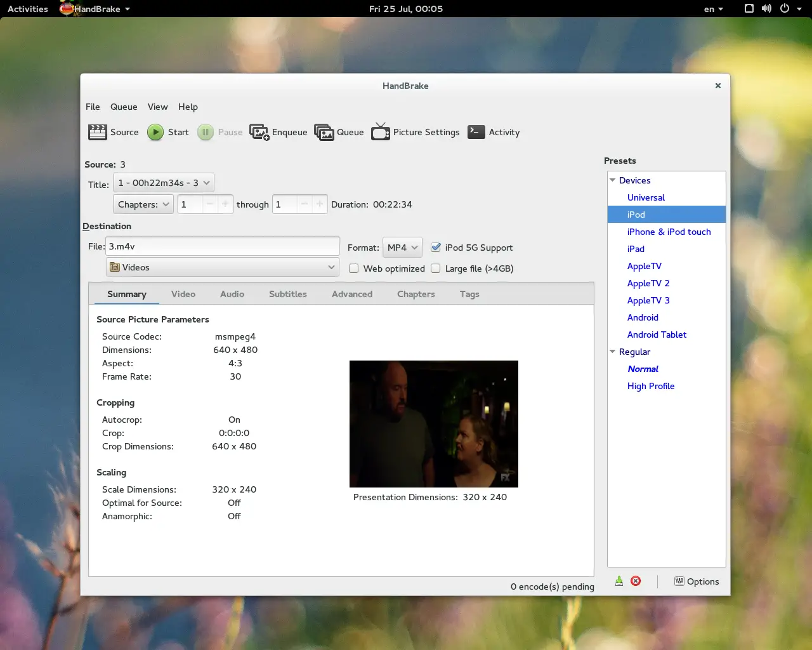Image resolution: width=812 pixels, height=650 pixels.
Task: Open the clock and calendar menu
Action: pyautogui.click(x=406, y=9)
